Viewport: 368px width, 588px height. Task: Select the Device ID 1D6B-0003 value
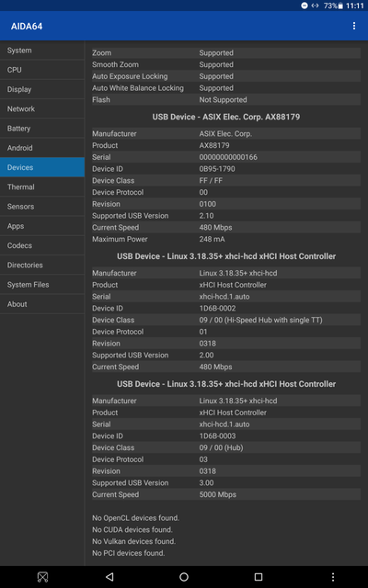click(x=217, y=435)
